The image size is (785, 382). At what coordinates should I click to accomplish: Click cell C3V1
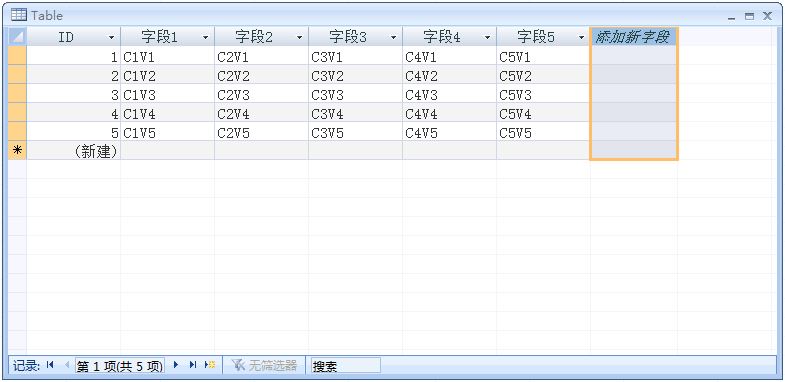click(x=355, y=56)
